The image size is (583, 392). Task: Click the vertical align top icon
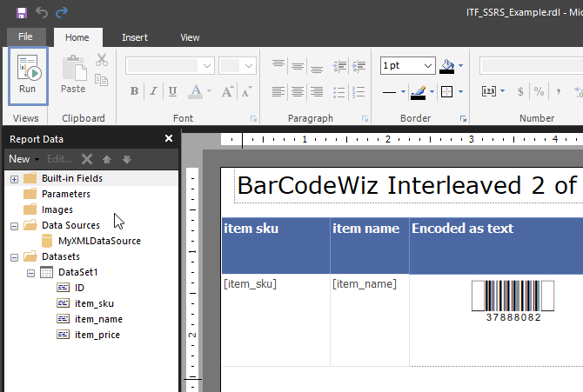[x=278, y=64]
